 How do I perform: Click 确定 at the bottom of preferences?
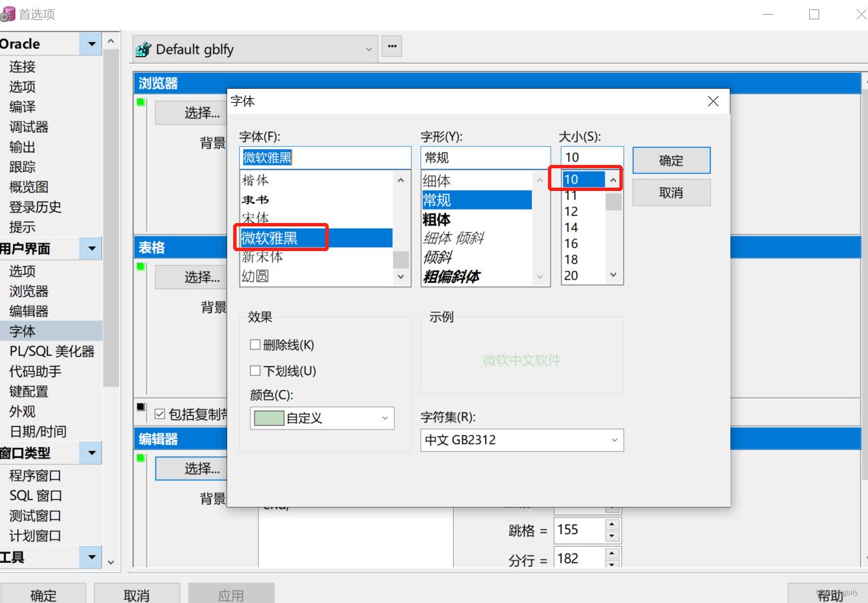click(43, 594)
